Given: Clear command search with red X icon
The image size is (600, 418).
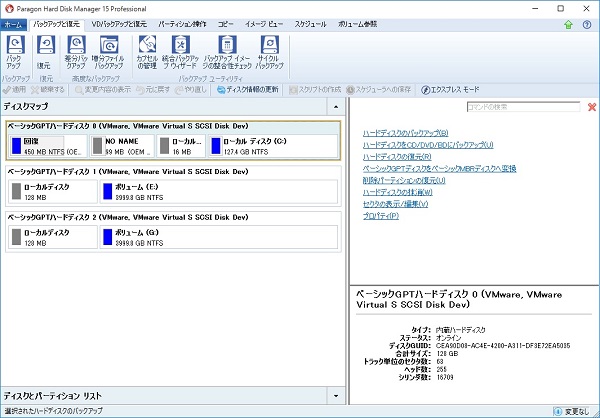Looking at the screenshot, I should [592, 107].
